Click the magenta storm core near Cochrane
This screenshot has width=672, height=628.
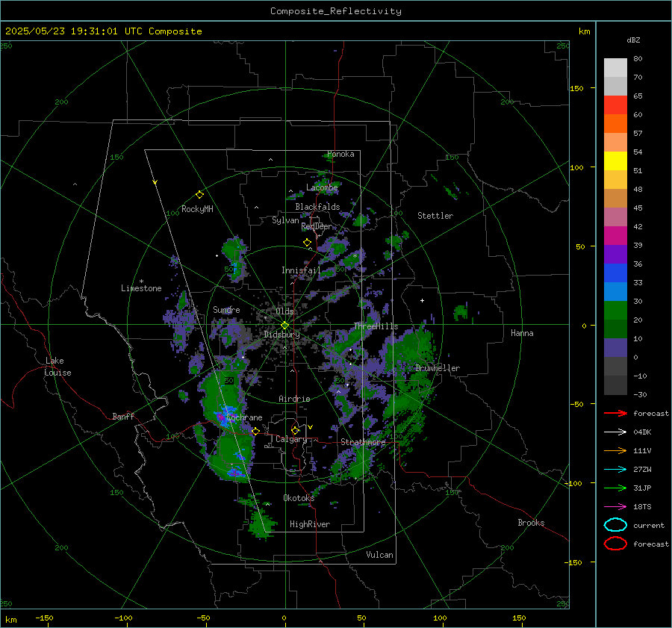click(220, 417)
